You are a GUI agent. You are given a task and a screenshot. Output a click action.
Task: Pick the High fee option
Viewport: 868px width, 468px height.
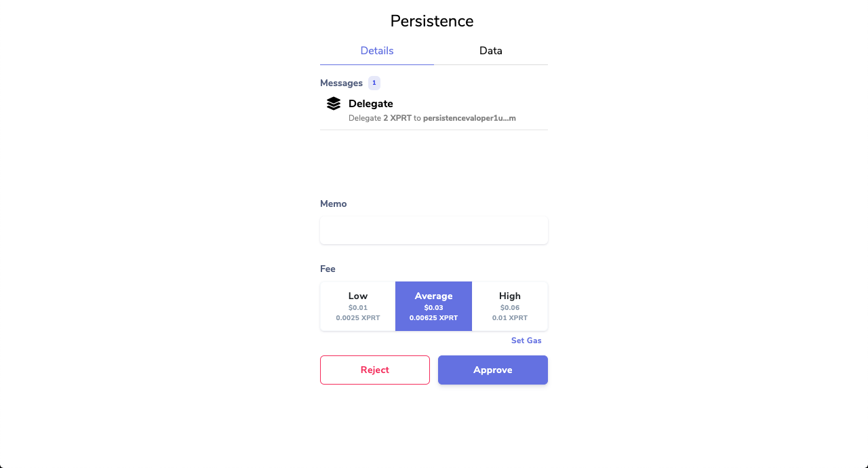[510, 307]
